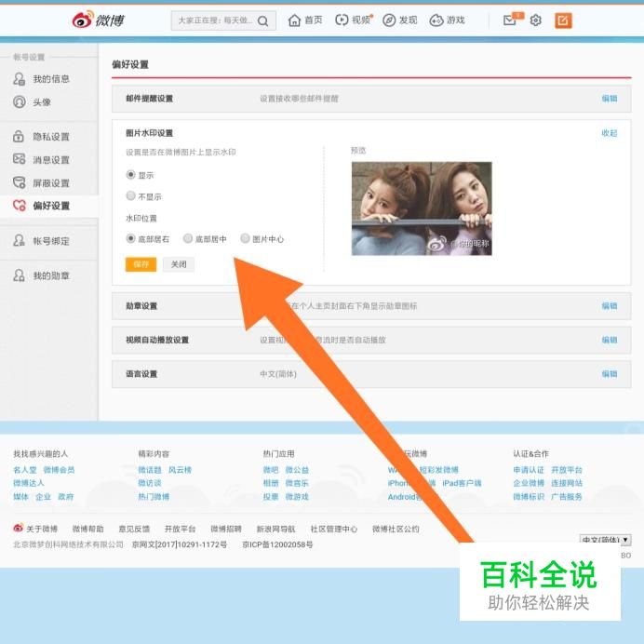Select the 显示 watermark radio button
The image size is (644, 644).
click(130, 175)
